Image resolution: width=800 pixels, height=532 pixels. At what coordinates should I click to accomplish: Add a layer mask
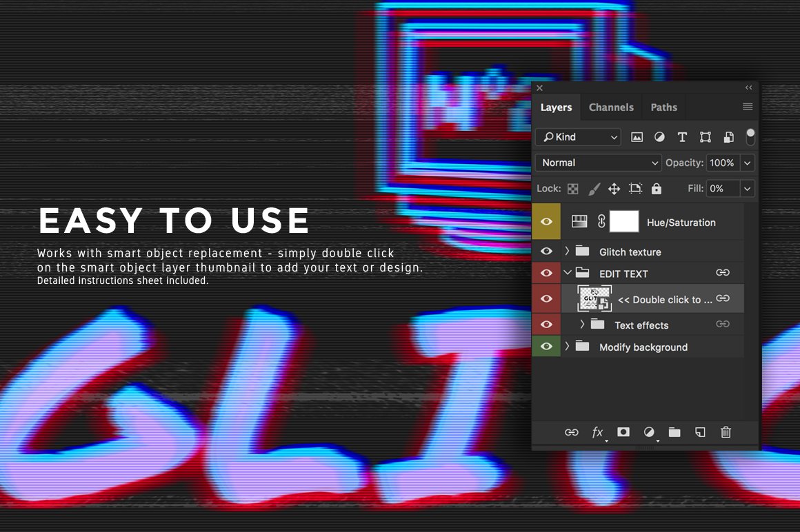(623, 432)
